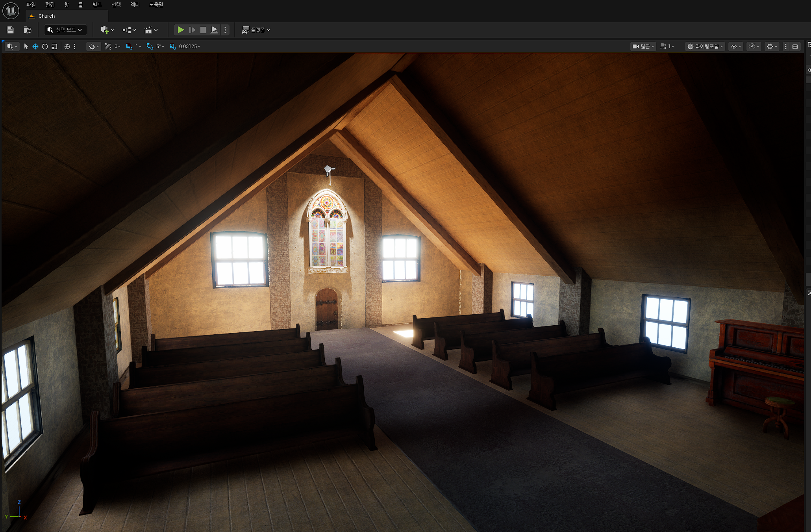Open the eye Show flags menu
The image size is (811, 532).
735,46
